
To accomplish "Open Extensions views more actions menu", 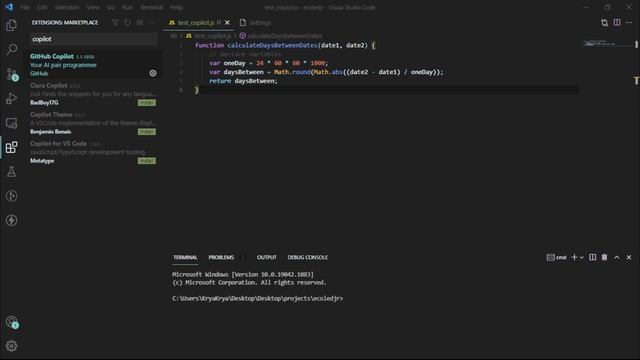I will point(152,22).
